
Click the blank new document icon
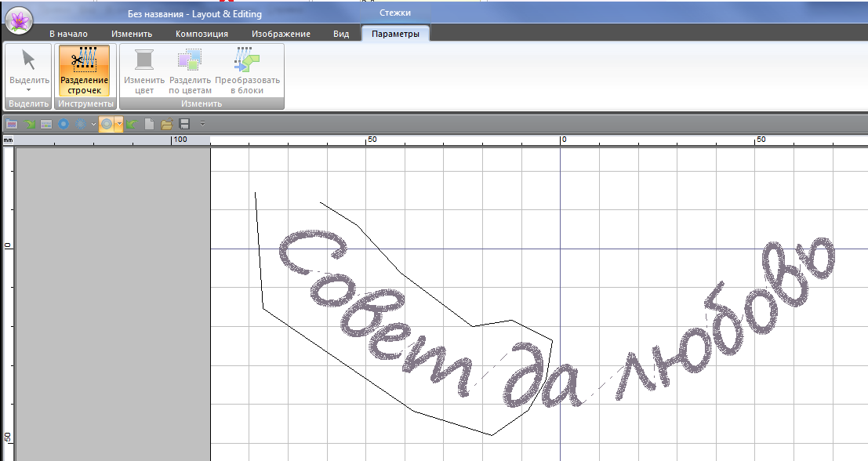[x=149, y=124]
